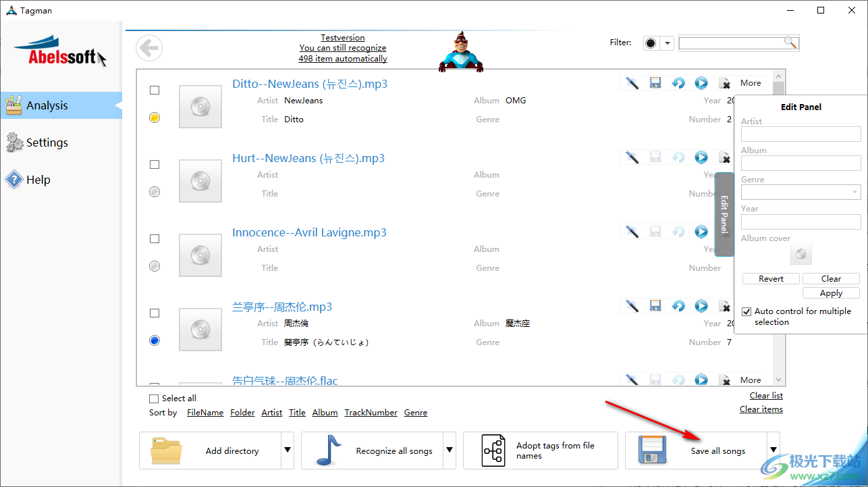Open cover art thumbnail of Innocence--Avril Lavigne
The image size is (868, 487).
(200, 255)
